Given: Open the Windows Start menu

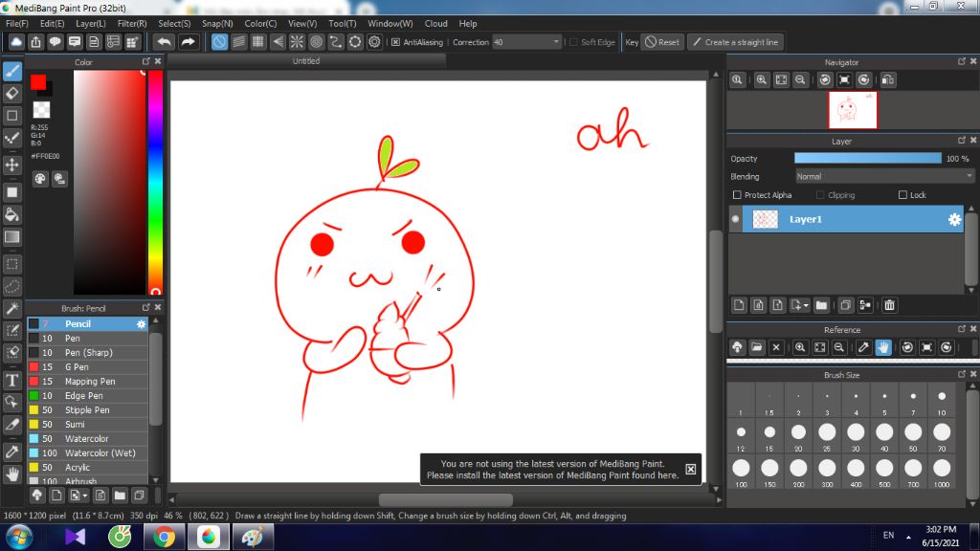Looking at the screenshot, I should [x=19, y=538].
